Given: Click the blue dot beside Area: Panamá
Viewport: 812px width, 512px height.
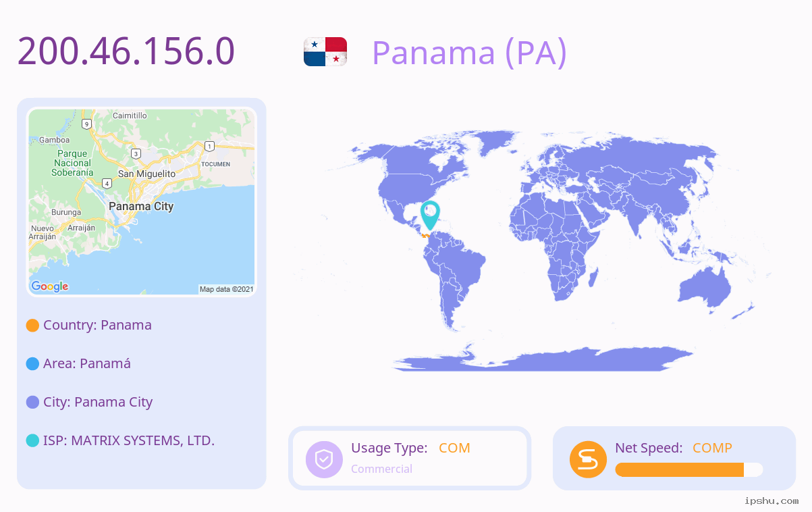Looking at the screenshot, I should (32, 364).
